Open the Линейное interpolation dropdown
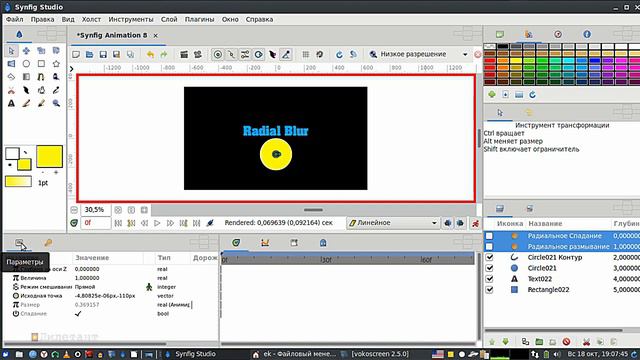640x360 pixels. [x=393, y=223]
